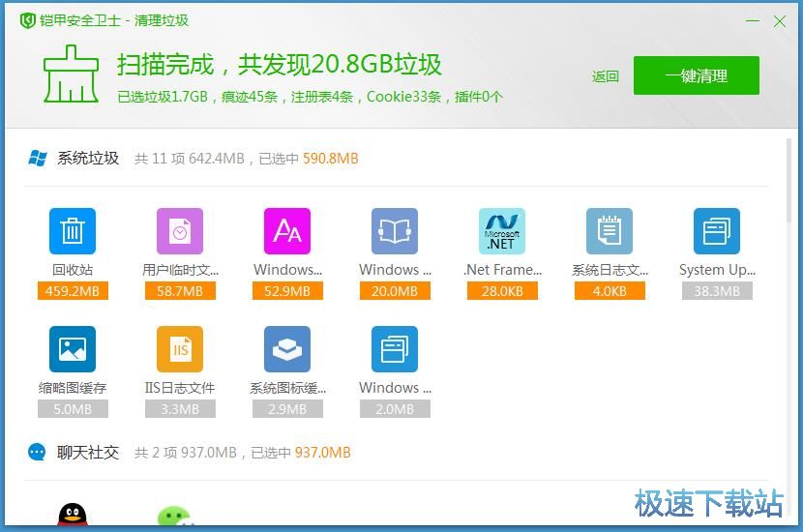The width and height of the screenshot is (803, 532).
Task: Select the system icon cache (系统图标缓) icon
Action: coord(287,349)
